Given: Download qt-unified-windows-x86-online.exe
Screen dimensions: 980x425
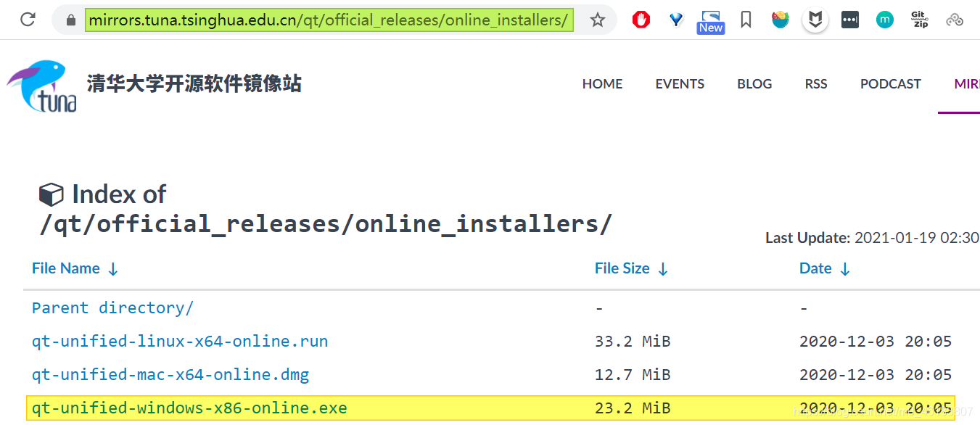Looking at the screenshot, I should [x=189, y=408].
